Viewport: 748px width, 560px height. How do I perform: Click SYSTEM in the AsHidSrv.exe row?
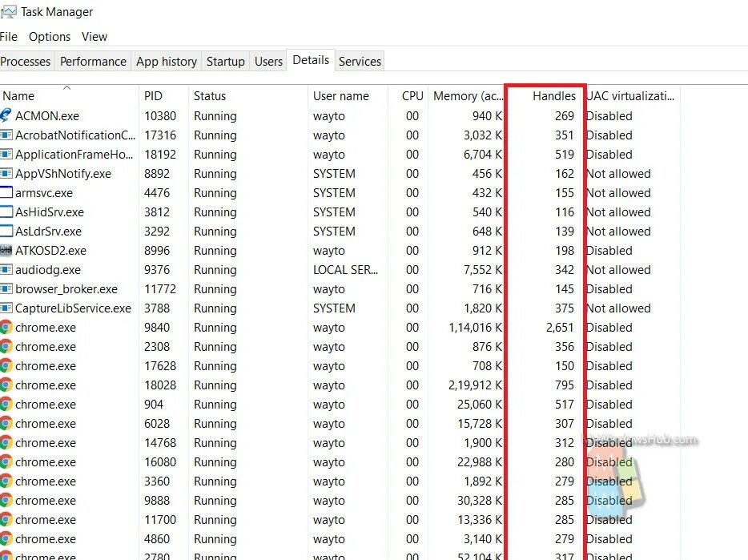pyautogui.click(x=334, y=212)
